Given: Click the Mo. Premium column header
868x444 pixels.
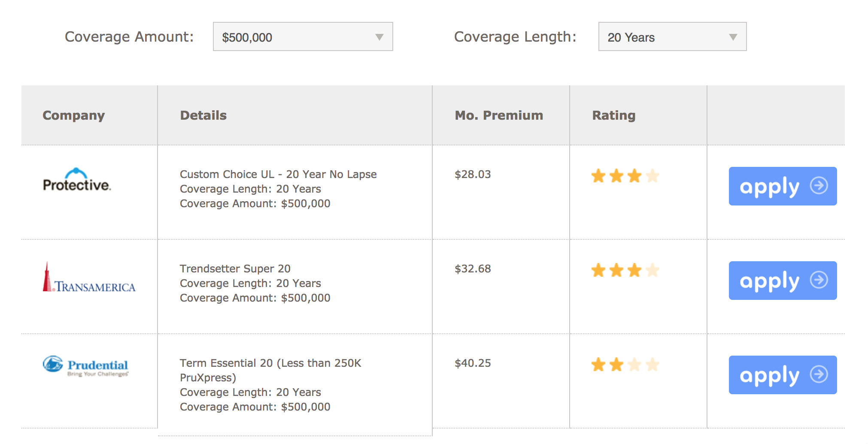Looking at the screenshot, I should [498, 115].
